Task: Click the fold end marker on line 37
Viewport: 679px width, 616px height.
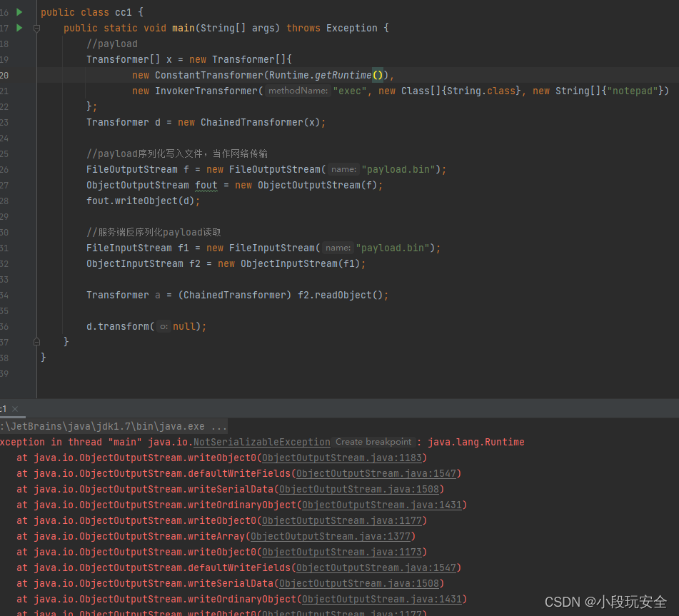Action: tap(37, 342)
